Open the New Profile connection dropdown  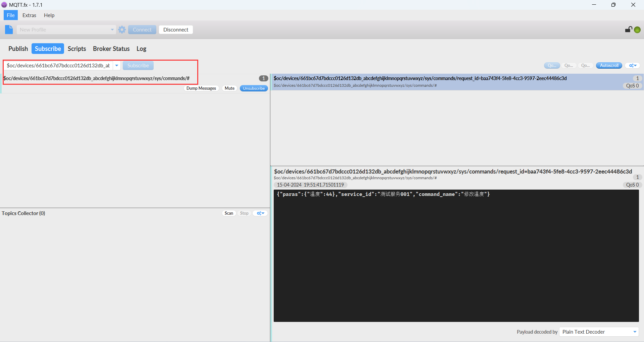click(66, 29)
